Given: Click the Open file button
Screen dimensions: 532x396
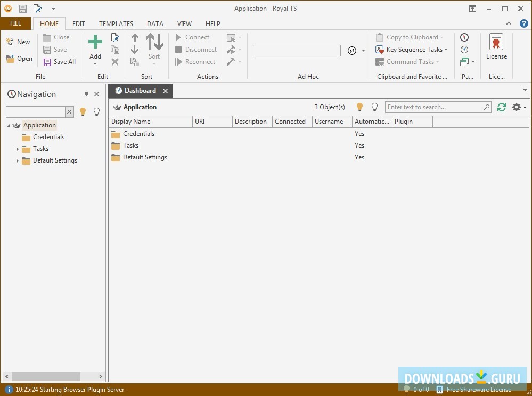Looking at the screenshot, I should pos(19,59).
